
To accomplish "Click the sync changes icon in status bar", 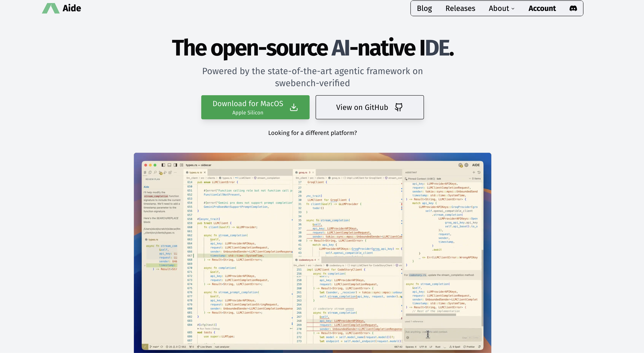I will coord(162,347).
